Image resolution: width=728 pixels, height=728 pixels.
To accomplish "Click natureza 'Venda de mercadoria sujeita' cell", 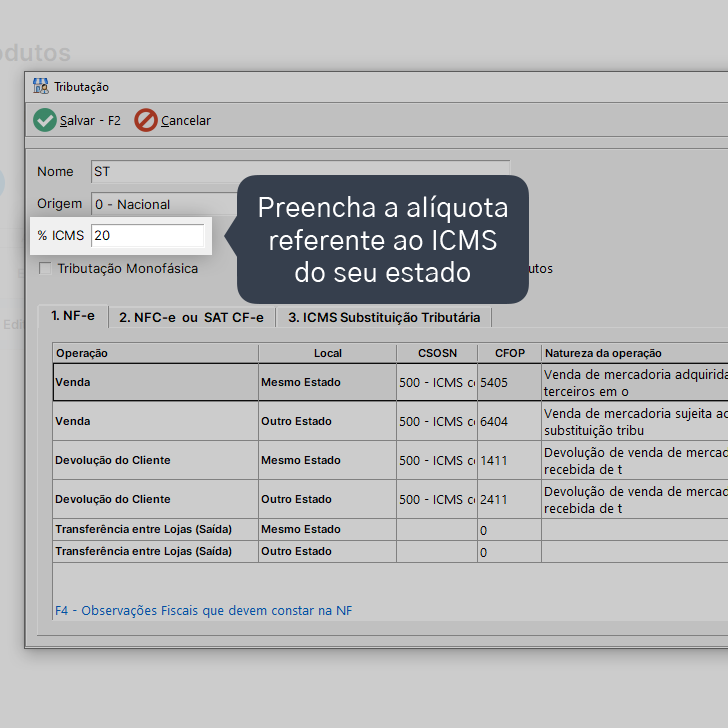I will (635, 421).
